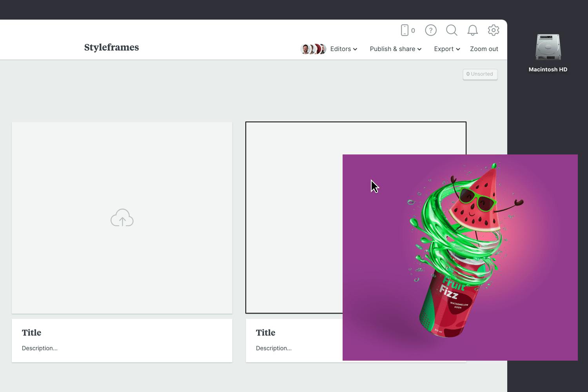Open the help question mark icon
Viewport: 588px width, 392px height.
[x=431, y=30]
